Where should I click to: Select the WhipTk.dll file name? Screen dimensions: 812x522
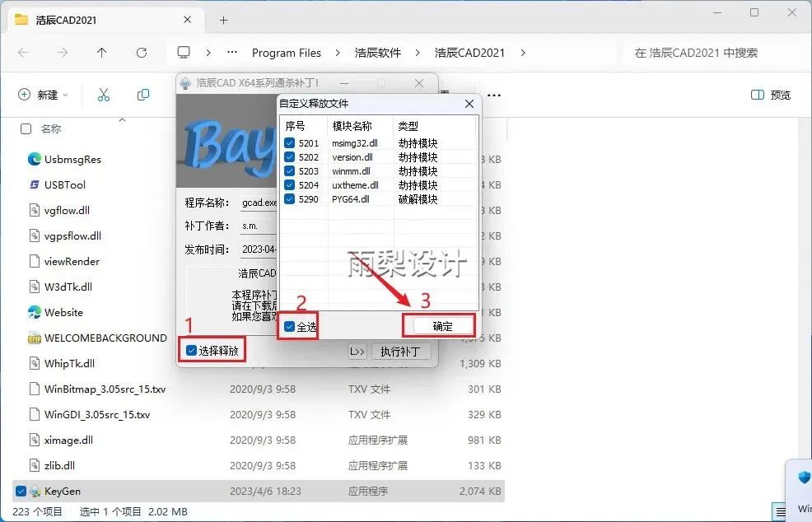coord(69,364)
